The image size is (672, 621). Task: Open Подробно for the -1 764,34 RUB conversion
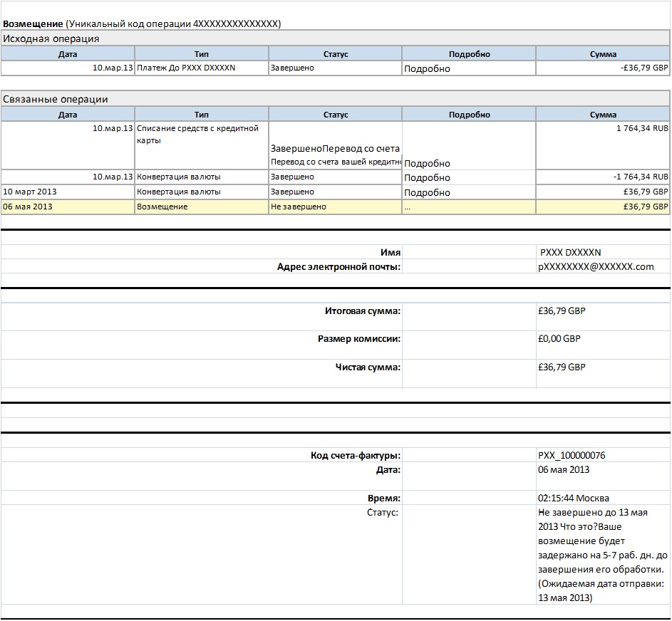428,177
